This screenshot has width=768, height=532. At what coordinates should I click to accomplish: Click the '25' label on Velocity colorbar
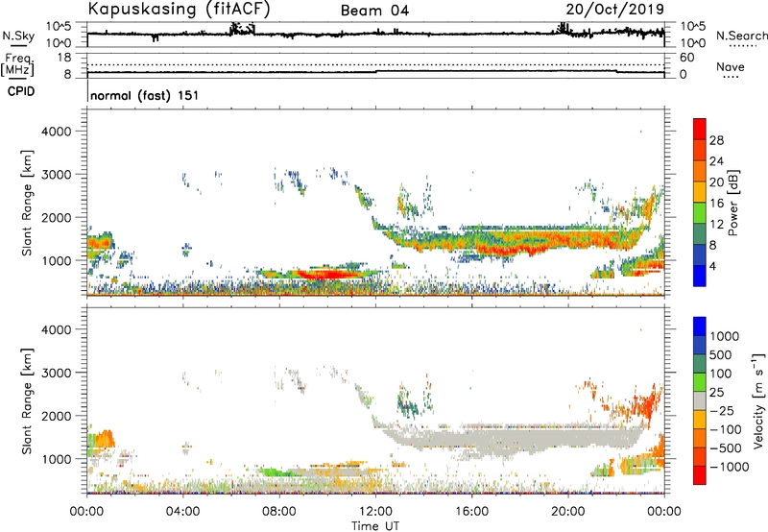pos(716,393)
